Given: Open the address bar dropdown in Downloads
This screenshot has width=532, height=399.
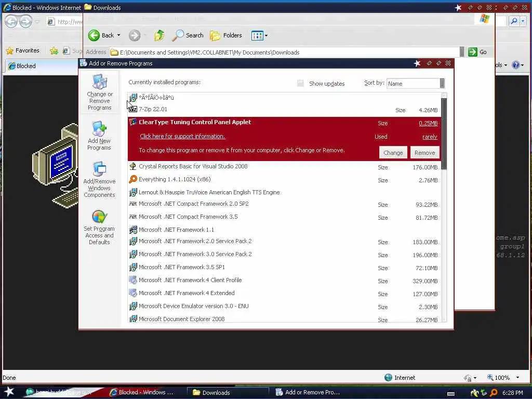Looking at the screenshot, I should 462,52.
